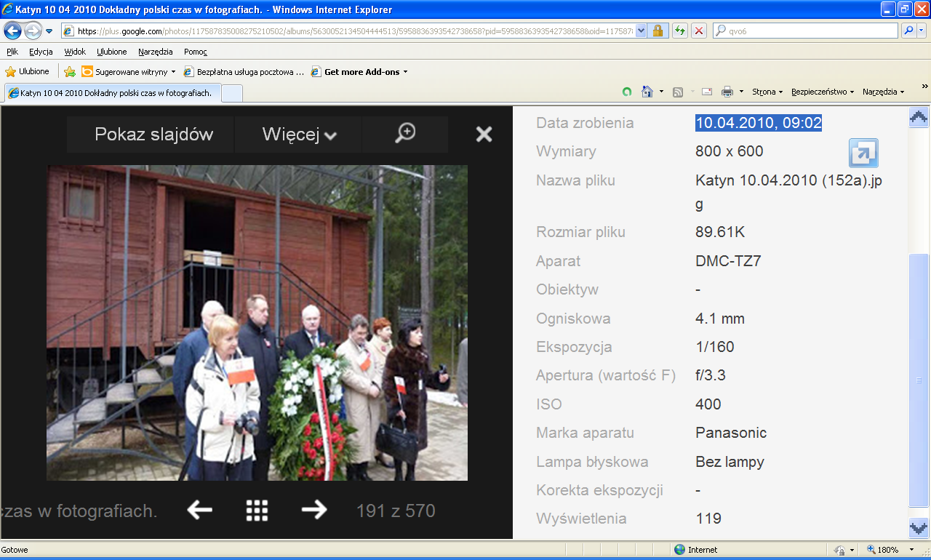The height and width of the screenshot is (560, 931).
Task: Click the file size value 89.61K
Action: [x=720, y=232]
